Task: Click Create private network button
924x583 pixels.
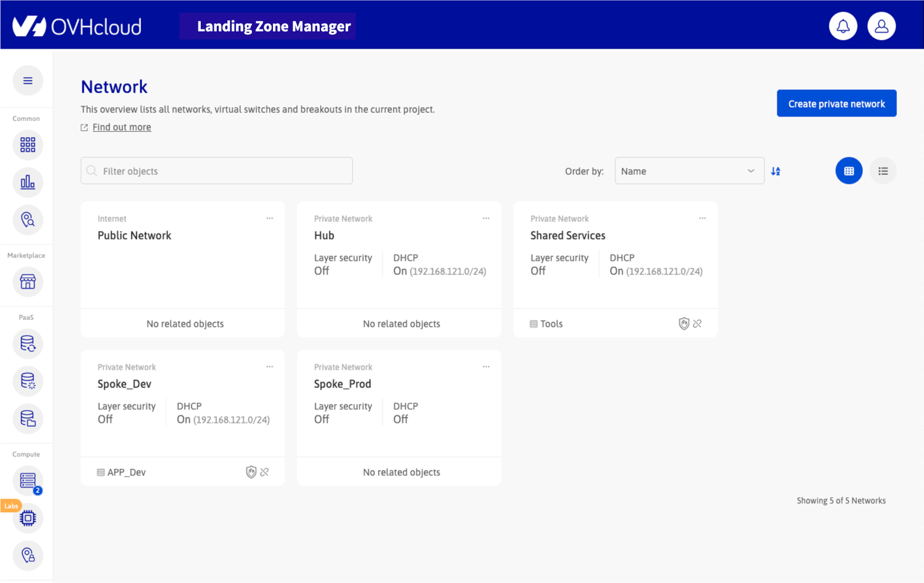Action: point(836,104)
